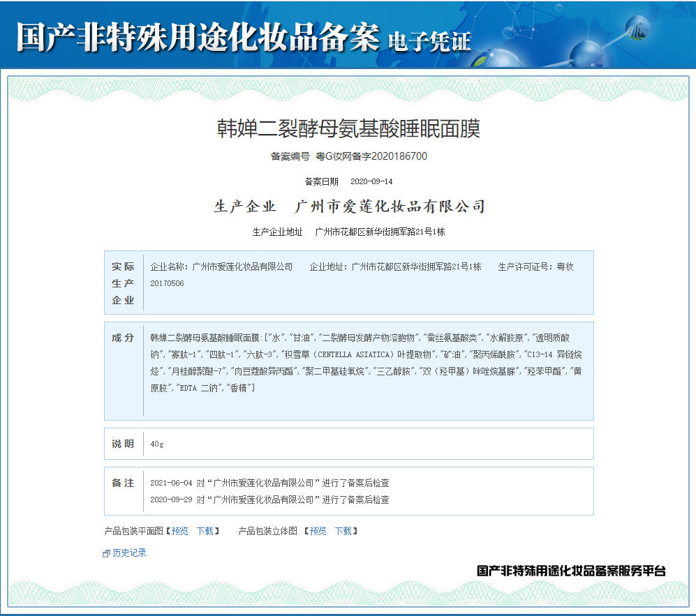Click the 2020-09-29 inspection remark
696x616 pixels.
click(269, 499)
